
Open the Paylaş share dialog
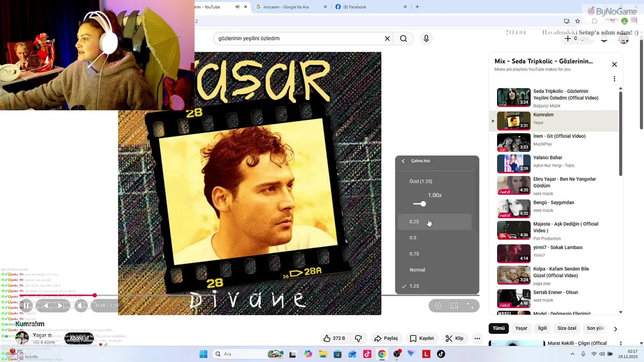click(x=386, y=338)
